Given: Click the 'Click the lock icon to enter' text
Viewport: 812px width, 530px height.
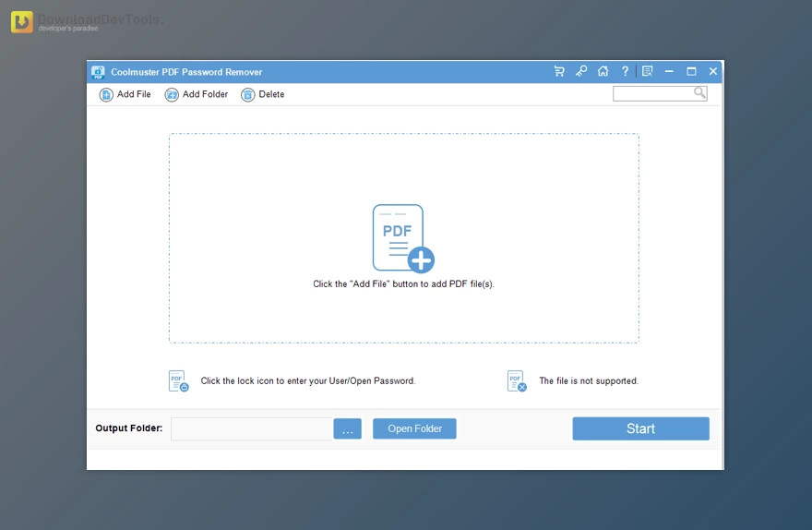Looking at the screenshot, I should pyautogui.click(x=307, y=380).
